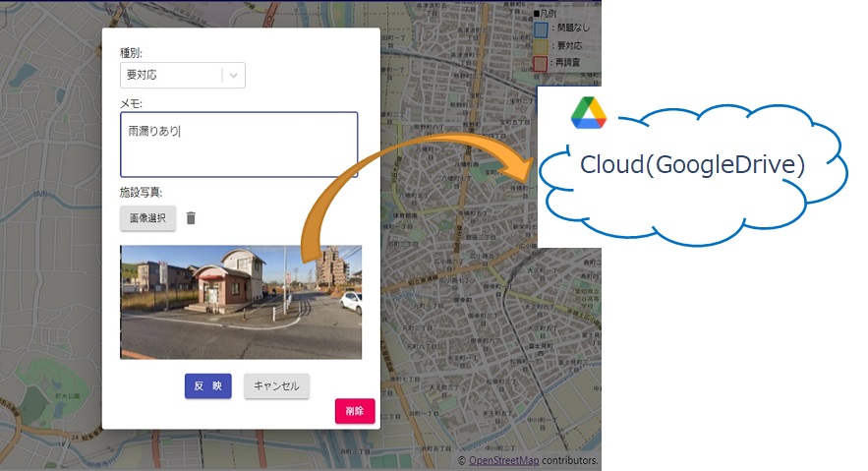Click the uploaded facility photo preview
This screenshot has height=471, width=868.
241,302
